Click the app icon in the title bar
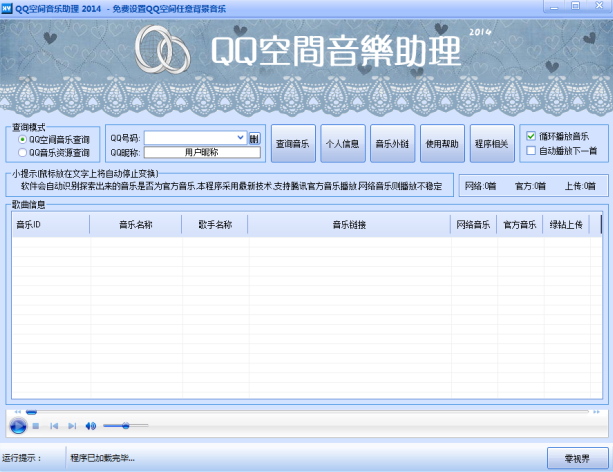Screen dimensions: 613x472 [7, 8]
